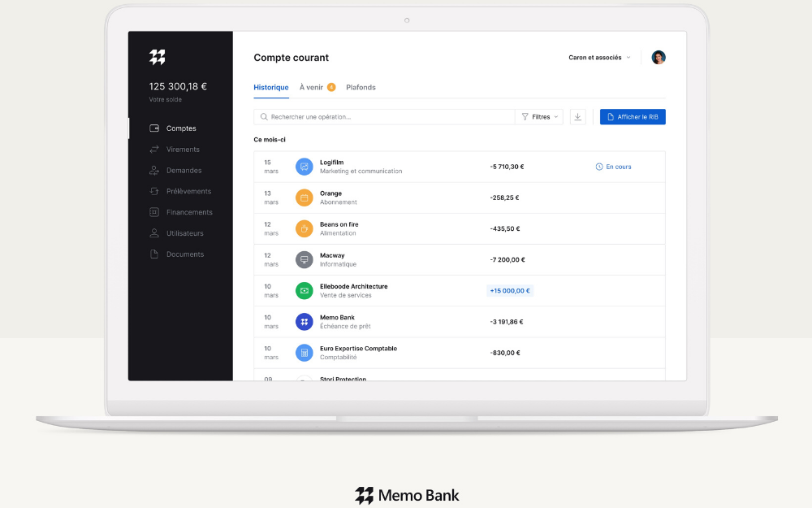
Task: Click the Logifilm marketing category icon
Action: pos(304,167)
